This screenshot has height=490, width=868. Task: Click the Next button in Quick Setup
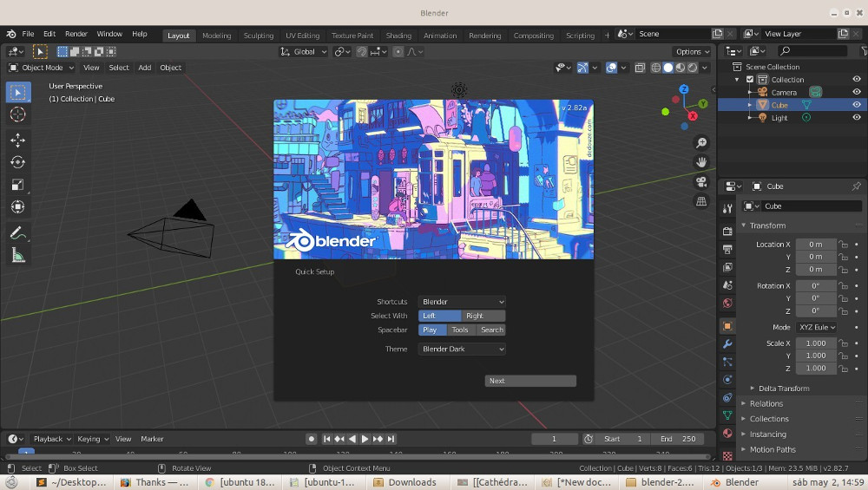(530, 381)
